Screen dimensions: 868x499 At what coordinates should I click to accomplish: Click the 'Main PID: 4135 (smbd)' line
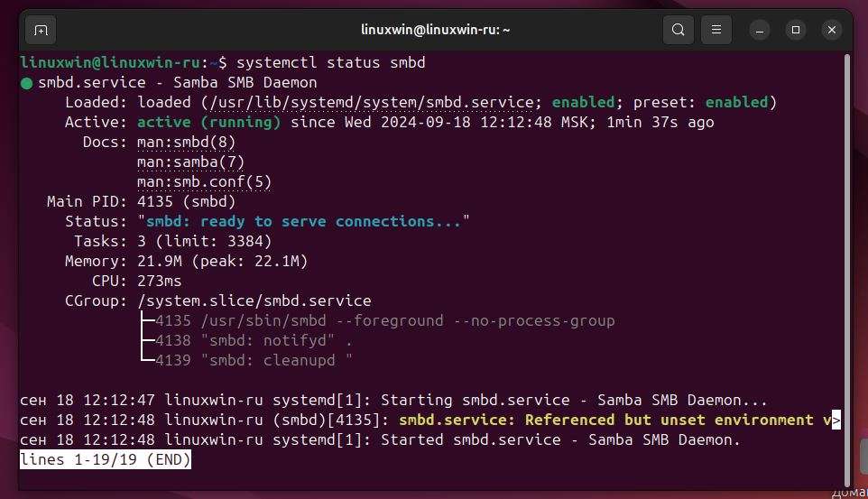[141, 201]
